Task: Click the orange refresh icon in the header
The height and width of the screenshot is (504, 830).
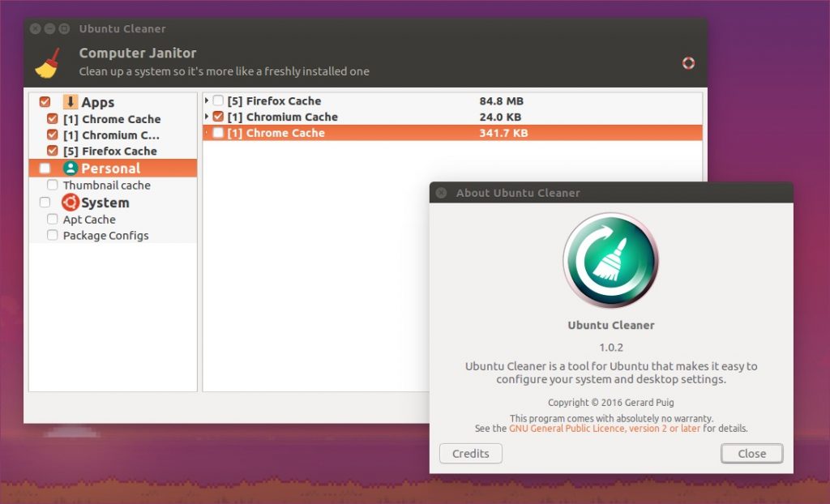Action: click(687, 62)
